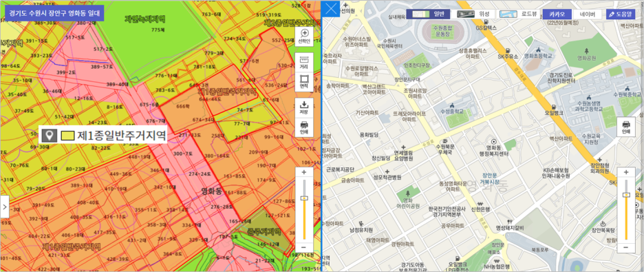Click the KB손해보험 인재니움수원 label
The image size is (644, 272).
(x=556, y=173)
